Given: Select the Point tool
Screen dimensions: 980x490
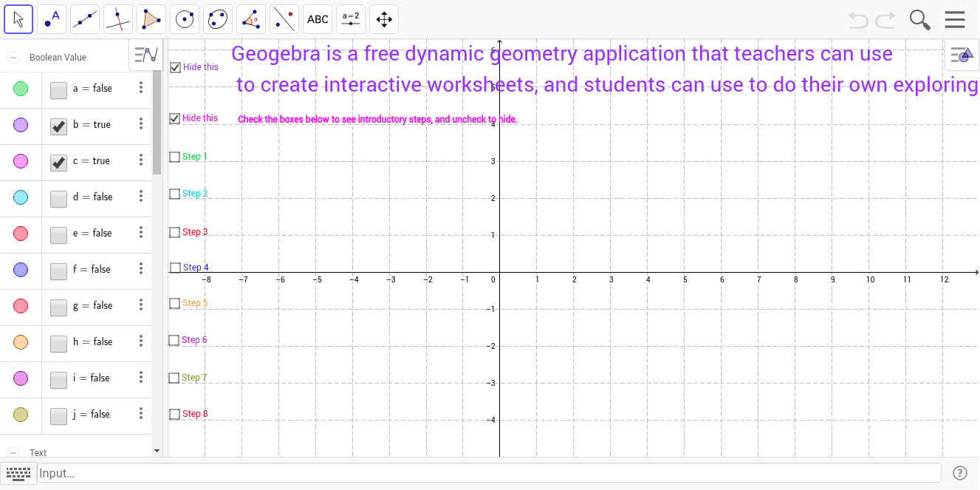Looking at the screenshot, I should click(52, 19).
